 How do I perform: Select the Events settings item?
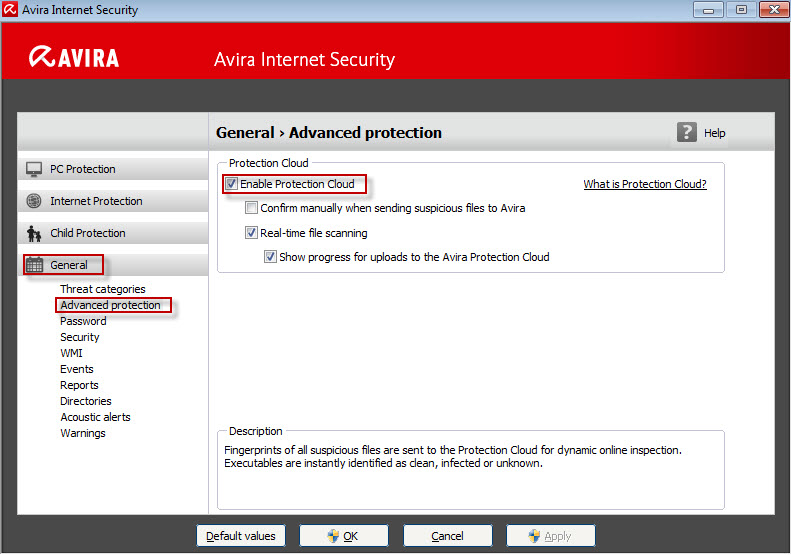(x=77, y=369)
